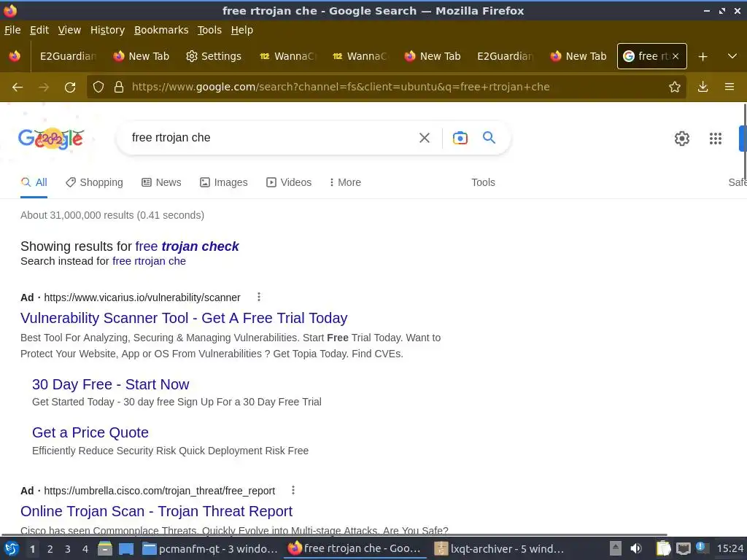Image resolution: width=747 pixels, height=560 pixels.
Task: Open the Edit menu
Action: tap(39, 30)
